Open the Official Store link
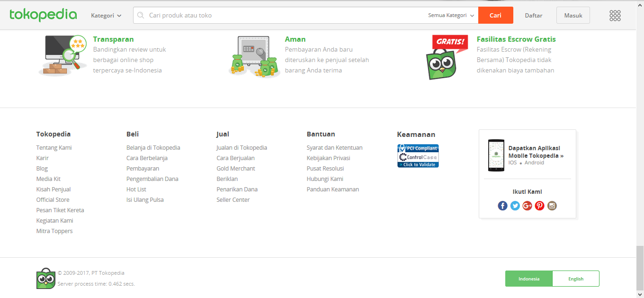The image size is (644, 298). [x=53, y=199]
